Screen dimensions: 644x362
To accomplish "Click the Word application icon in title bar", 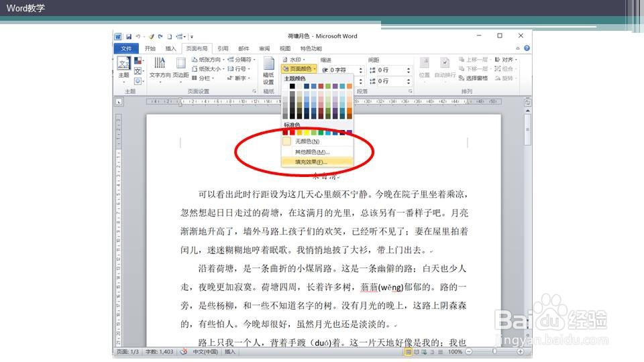I will click(118, 36).
